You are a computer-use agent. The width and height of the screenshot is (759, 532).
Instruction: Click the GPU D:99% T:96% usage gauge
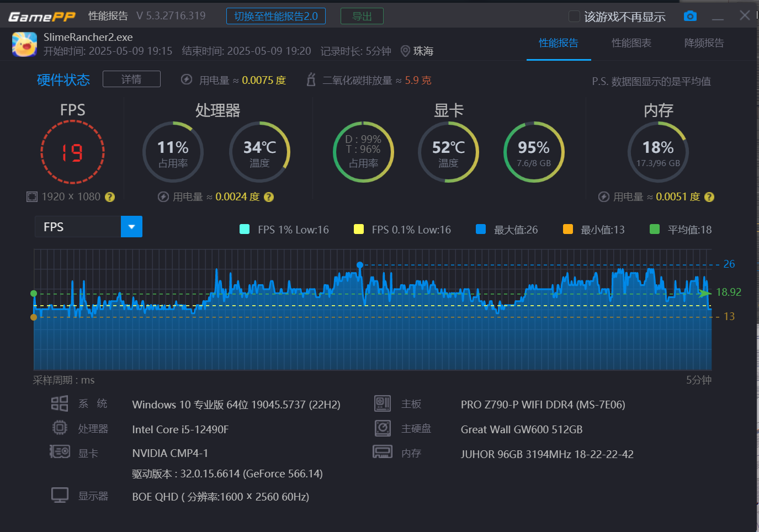tap(363, 152)
